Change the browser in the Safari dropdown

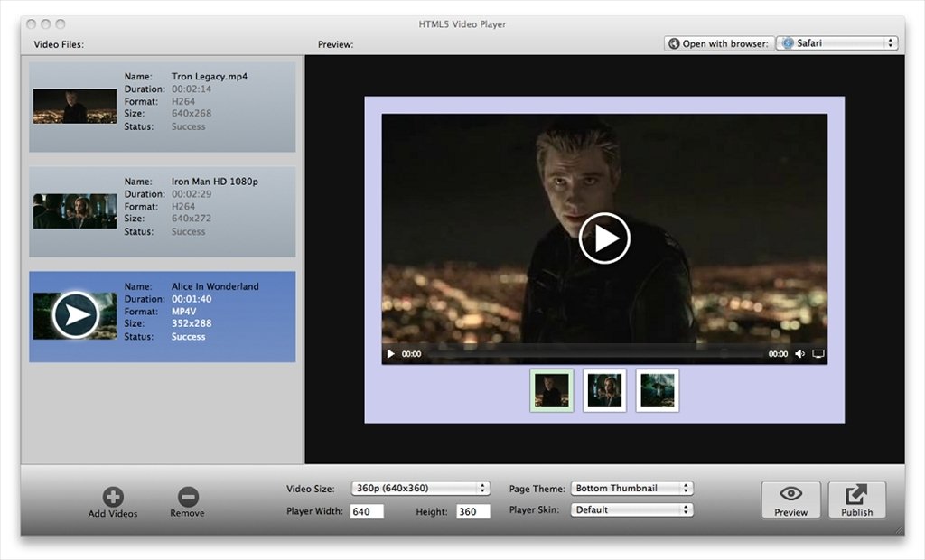point(836,42)
